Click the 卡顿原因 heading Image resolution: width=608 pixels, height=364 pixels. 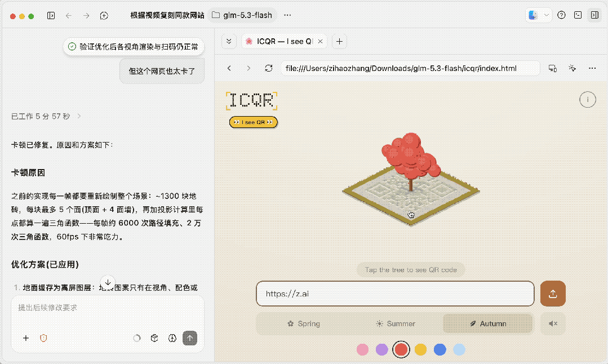tap(28, 173)
